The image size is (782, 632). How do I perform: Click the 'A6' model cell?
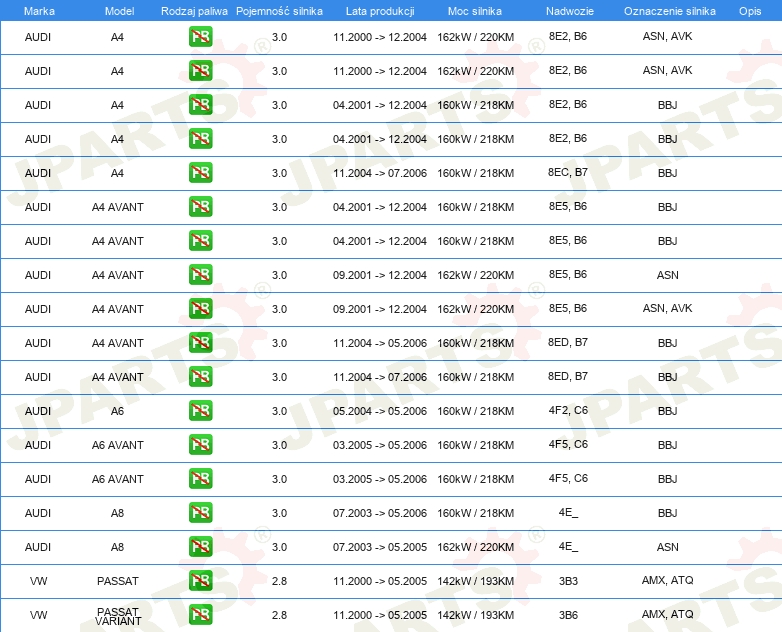117,411
